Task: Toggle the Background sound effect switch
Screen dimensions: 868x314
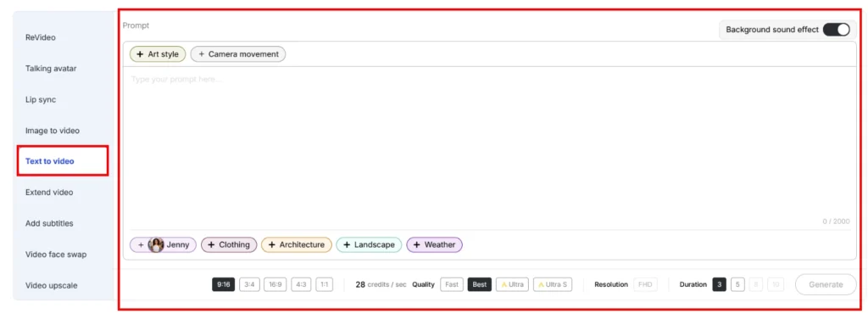Action: click(836, 30)
